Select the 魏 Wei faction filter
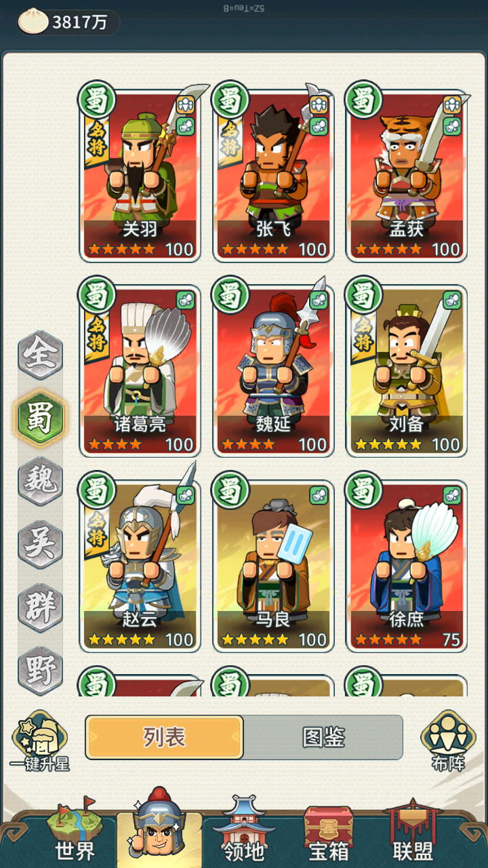The width and height of the screenshot is (488, 868). click(40, 481)
